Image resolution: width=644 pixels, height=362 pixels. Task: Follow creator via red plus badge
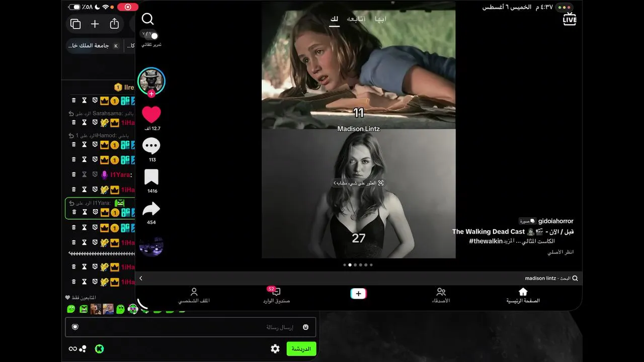point(151,94)
